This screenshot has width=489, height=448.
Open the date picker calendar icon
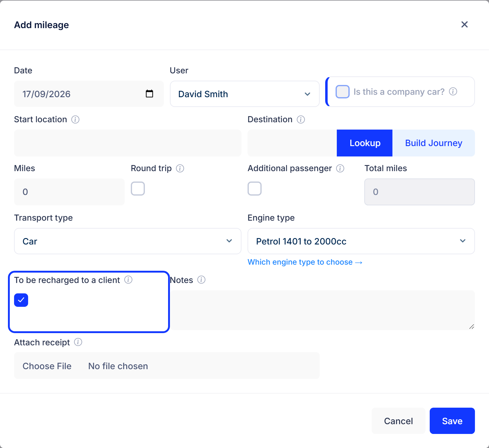click(149, 94)
